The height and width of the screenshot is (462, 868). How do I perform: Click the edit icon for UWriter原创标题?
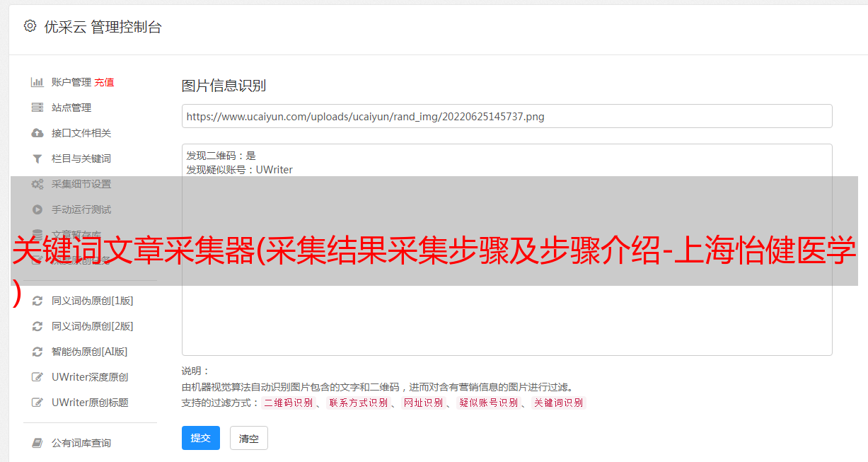37,403
